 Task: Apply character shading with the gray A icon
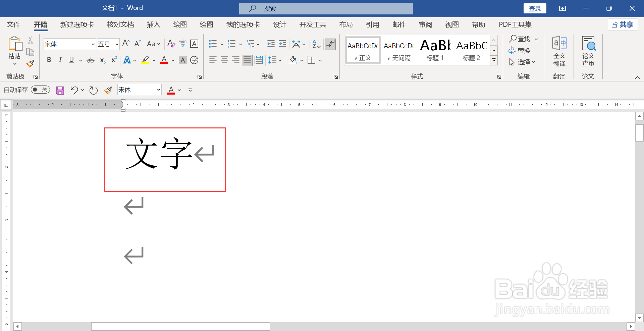(x=183, y=60)
